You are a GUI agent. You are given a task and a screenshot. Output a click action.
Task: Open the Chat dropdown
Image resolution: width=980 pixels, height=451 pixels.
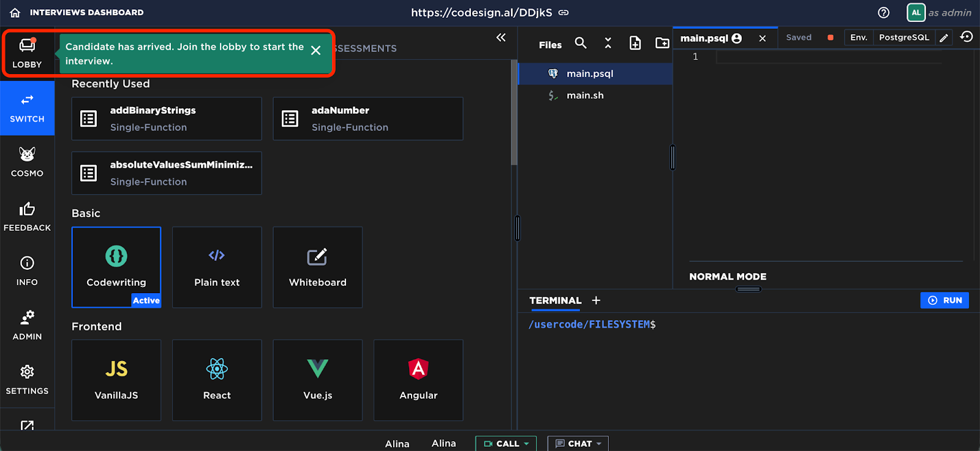coord(578,444)
